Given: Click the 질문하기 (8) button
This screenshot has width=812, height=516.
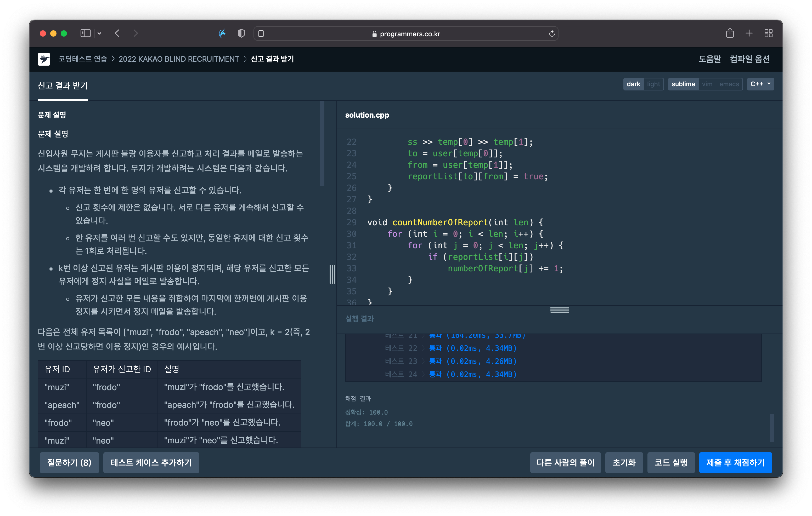Looking at the screenshot, I should click(69, 462).
